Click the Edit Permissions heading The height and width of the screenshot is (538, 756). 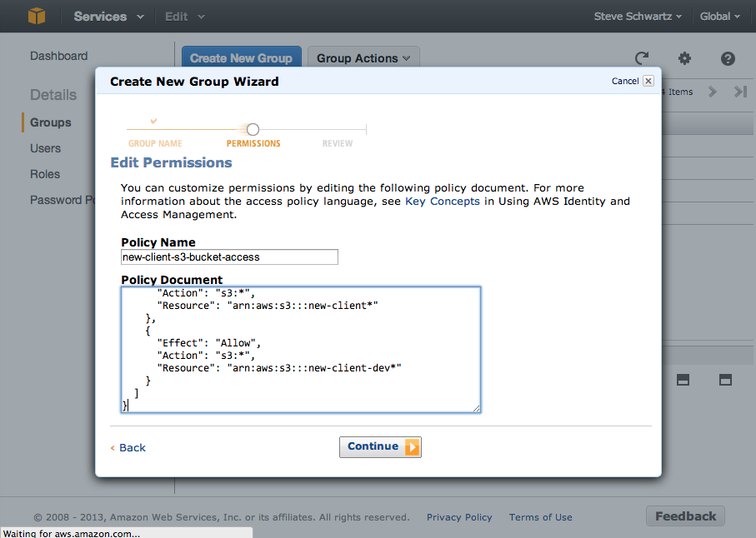171,162
